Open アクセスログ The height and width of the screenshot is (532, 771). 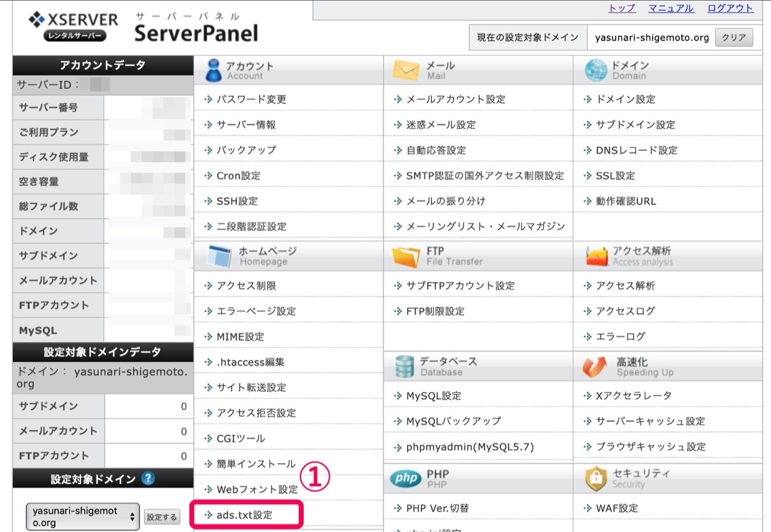pos(625,311)
